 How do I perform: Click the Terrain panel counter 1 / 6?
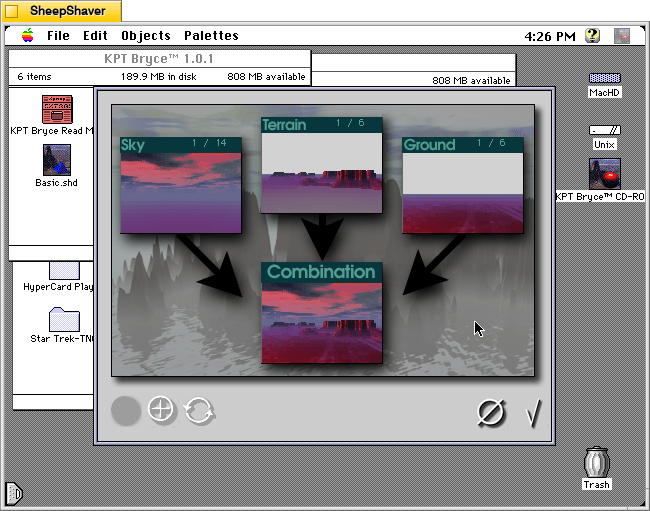[350, 123]
